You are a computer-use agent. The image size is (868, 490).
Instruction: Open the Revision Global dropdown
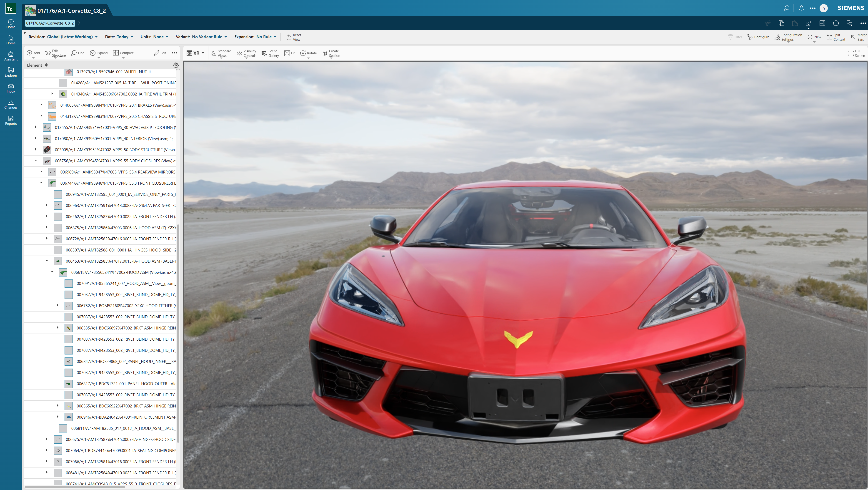tap(72, 37)
